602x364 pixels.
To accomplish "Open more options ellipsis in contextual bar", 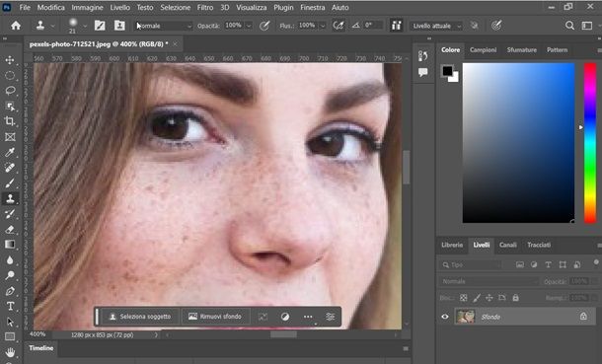I will (x=308, y=317).
